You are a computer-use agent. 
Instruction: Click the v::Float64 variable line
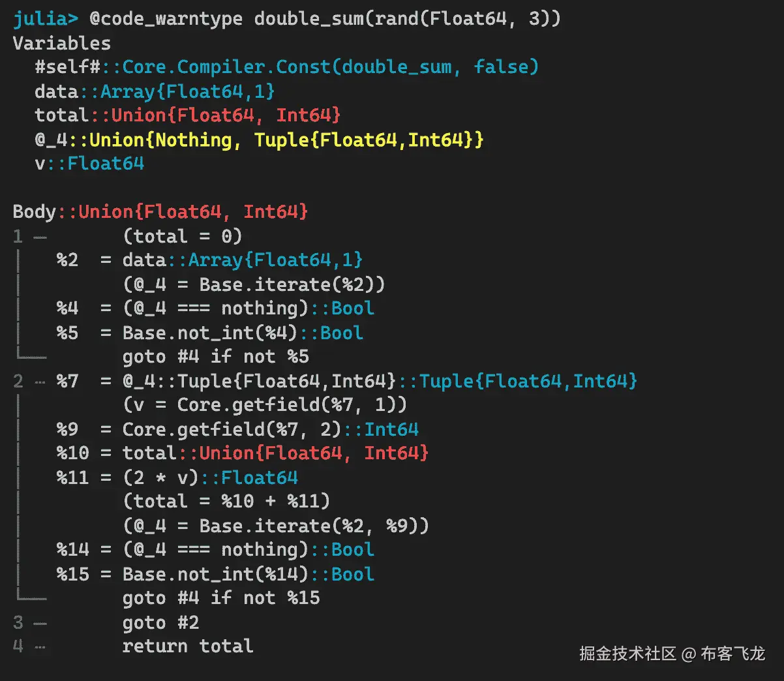[x=89, y=164]
